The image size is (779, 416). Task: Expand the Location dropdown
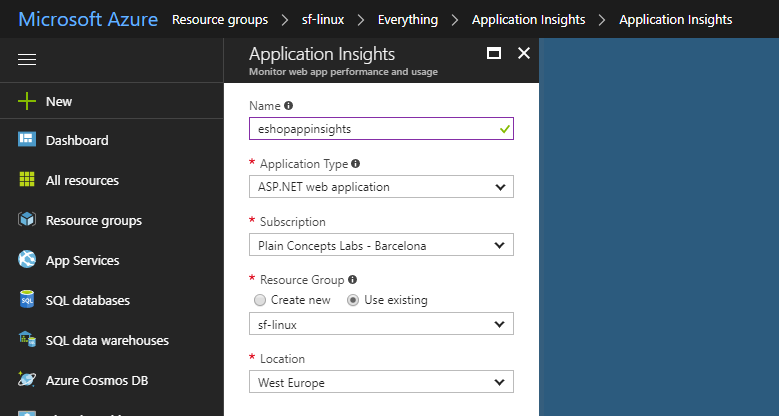click(x=380, y=382)
